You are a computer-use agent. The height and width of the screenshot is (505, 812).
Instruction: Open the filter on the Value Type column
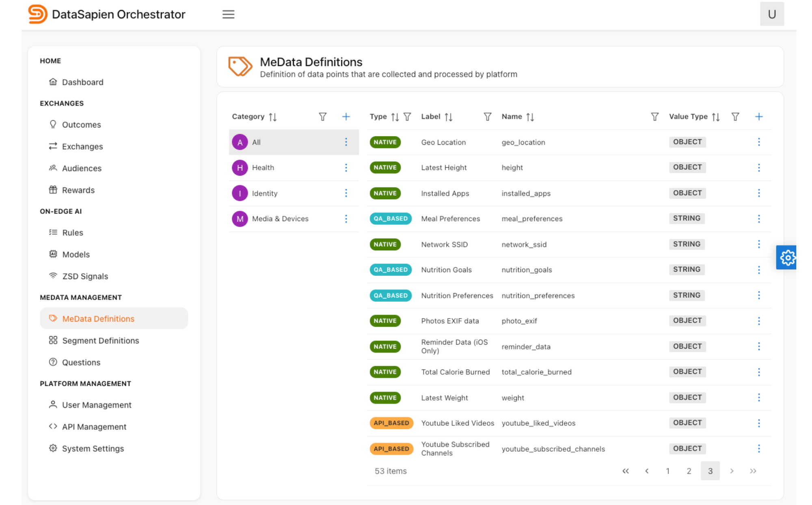click(735, 116)
